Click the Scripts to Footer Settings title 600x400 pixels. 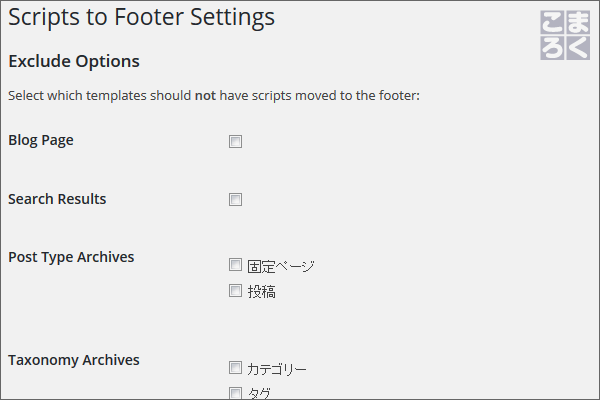pyautogui.click(x=142, y=18)
